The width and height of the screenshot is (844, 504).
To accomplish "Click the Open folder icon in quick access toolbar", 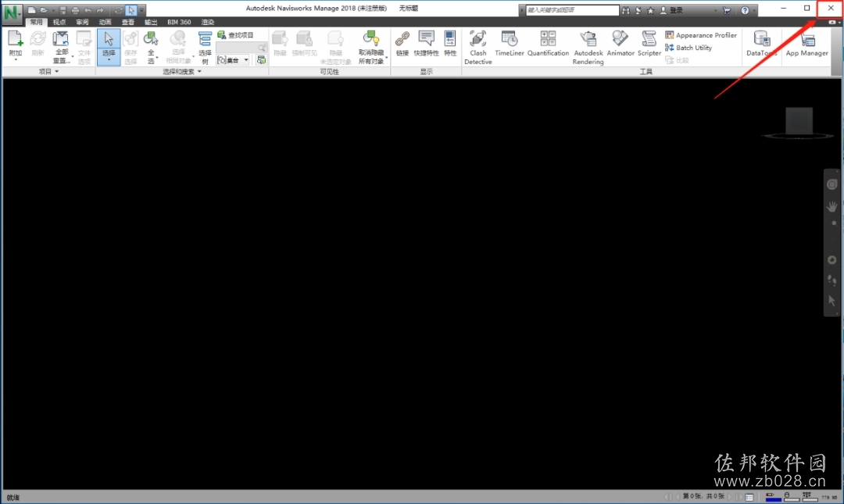I will click(44, 10).
